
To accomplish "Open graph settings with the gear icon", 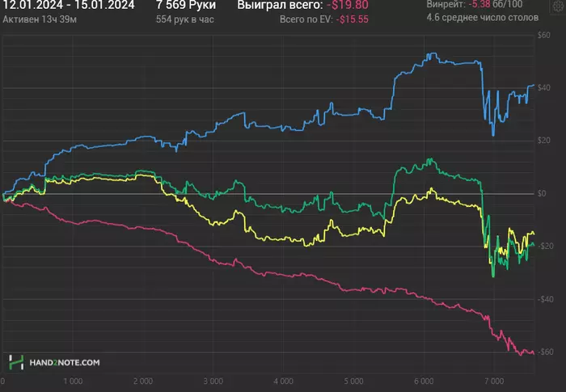I will point(558,6).
